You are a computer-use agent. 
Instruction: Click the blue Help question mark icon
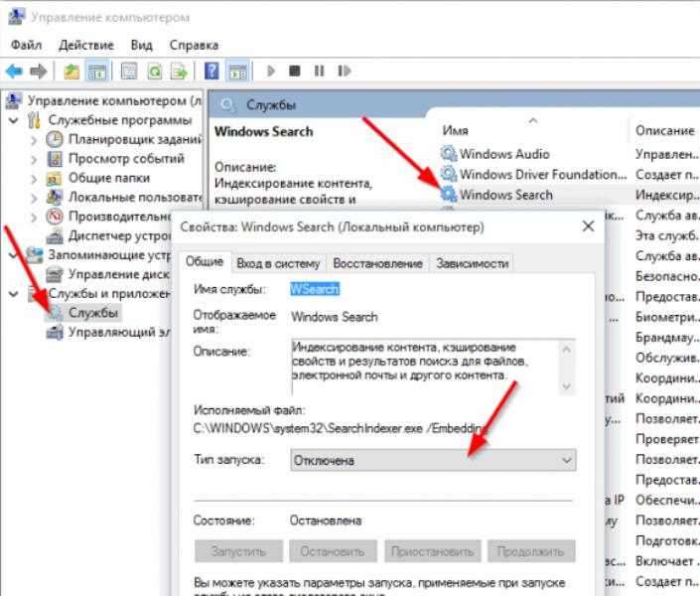coord(211,72)
